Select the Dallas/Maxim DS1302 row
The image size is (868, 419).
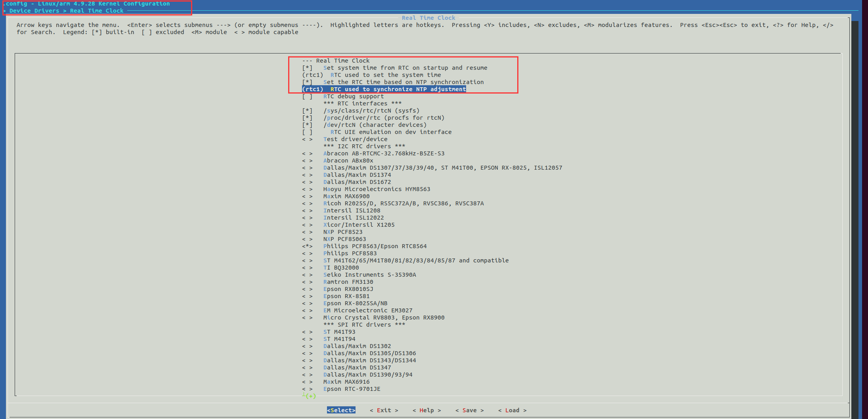tap(346, 346)
